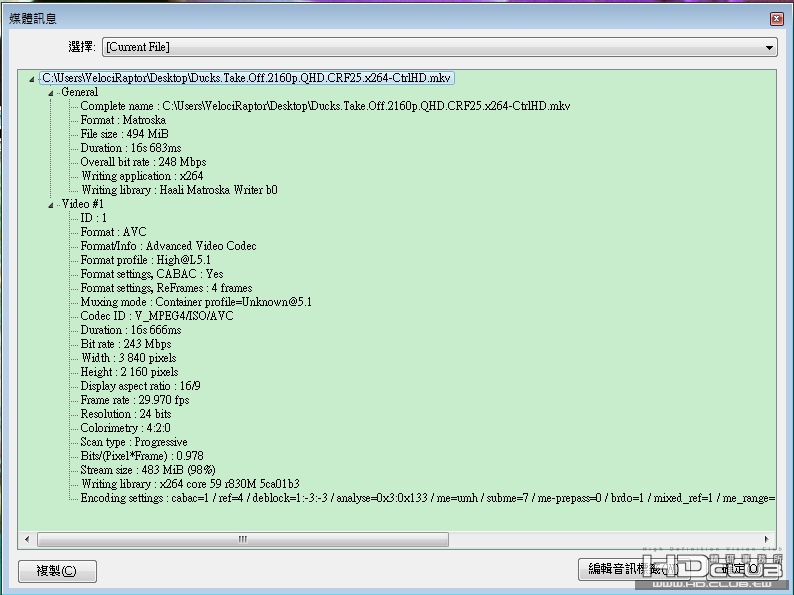Image resolution: width=794 pixels, height=595 pixels.
Task: Select the ID : 1 row
Action: point(94,218)
